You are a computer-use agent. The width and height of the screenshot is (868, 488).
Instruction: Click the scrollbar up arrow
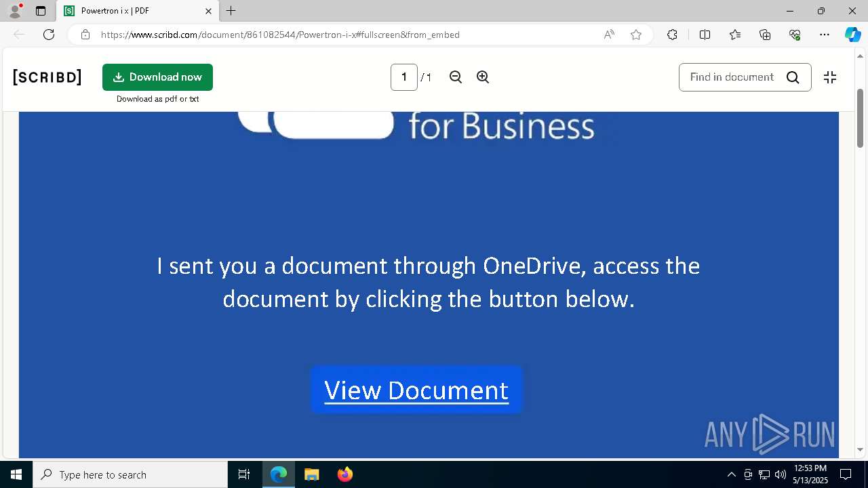861,56
